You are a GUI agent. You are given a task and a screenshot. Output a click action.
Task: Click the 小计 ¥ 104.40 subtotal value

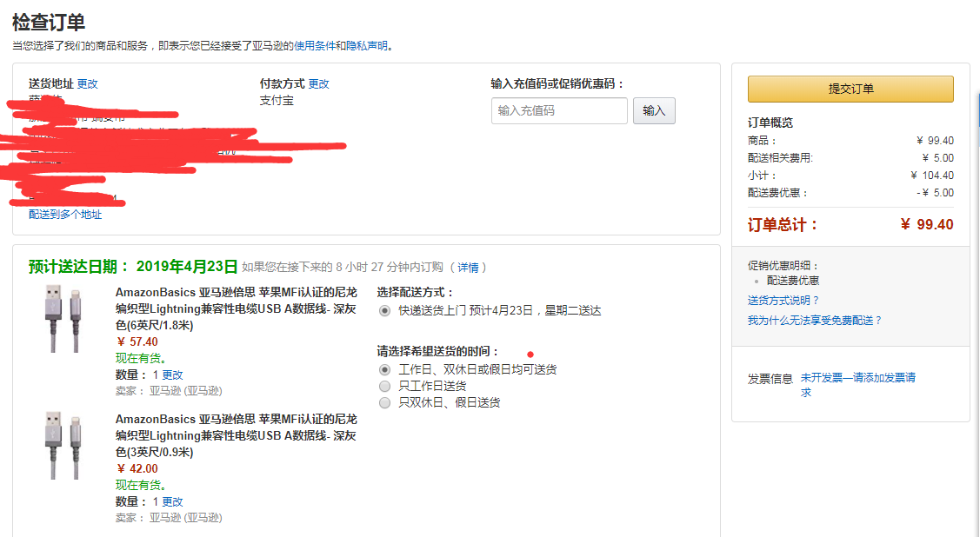(x=932, y=176)
